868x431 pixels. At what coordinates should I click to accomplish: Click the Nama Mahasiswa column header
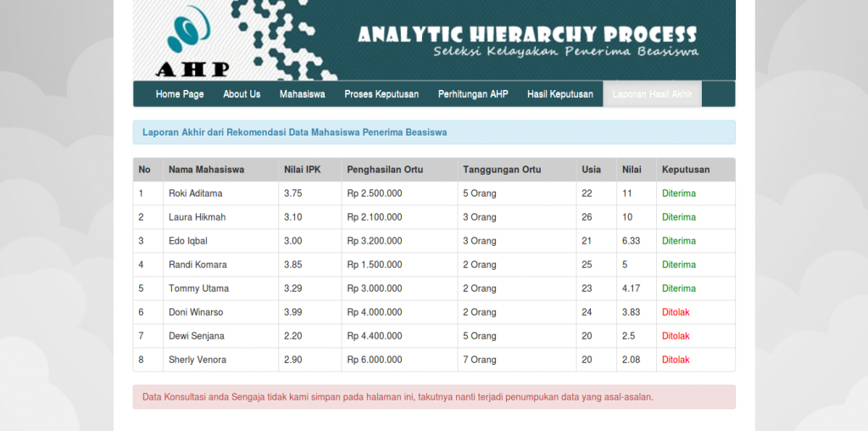pyautogui.click(x=206, y=170)
